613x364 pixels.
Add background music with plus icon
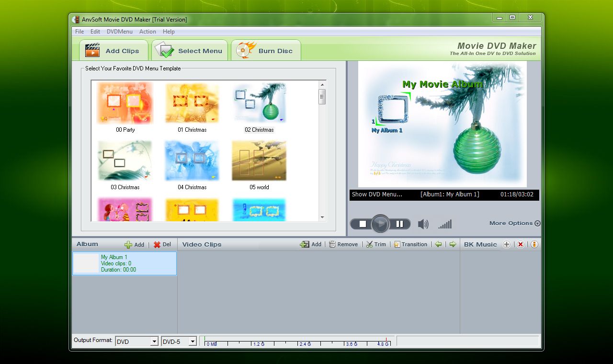506,244
